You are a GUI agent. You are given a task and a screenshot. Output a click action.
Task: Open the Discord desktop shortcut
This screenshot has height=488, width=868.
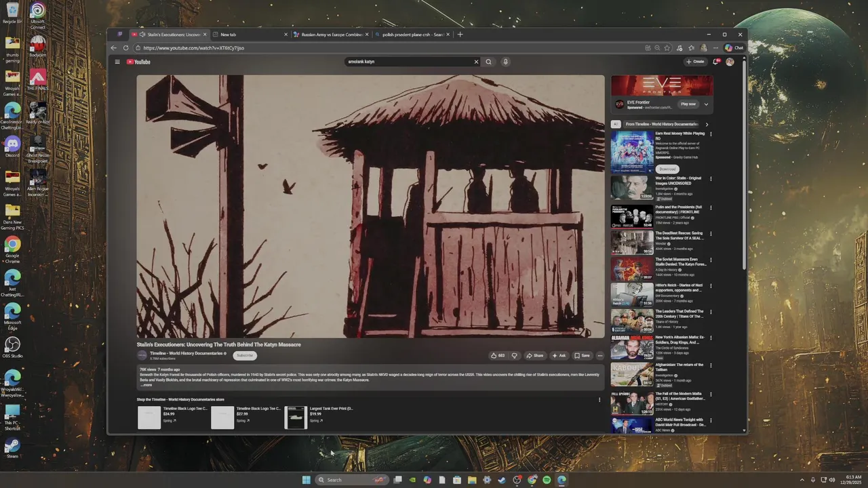coord(12,147)
